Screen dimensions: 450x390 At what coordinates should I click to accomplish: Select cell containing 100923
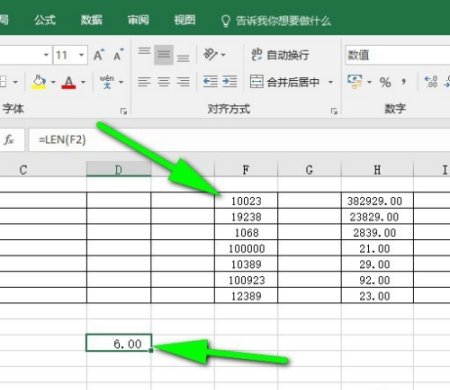pos(246,280)
